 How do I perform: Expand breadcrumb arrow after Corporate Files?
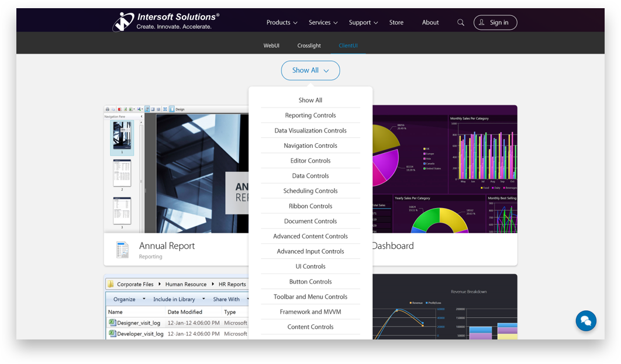click(159, 284)
